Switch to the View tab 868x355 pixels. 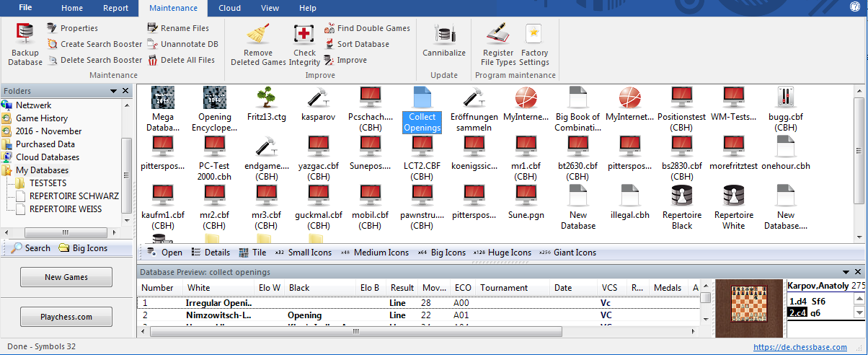coord(270,8)
